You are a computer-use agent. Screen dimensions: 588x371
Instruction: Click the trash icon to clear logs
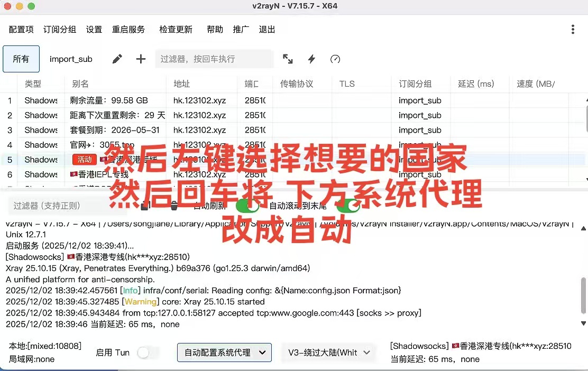174,206
